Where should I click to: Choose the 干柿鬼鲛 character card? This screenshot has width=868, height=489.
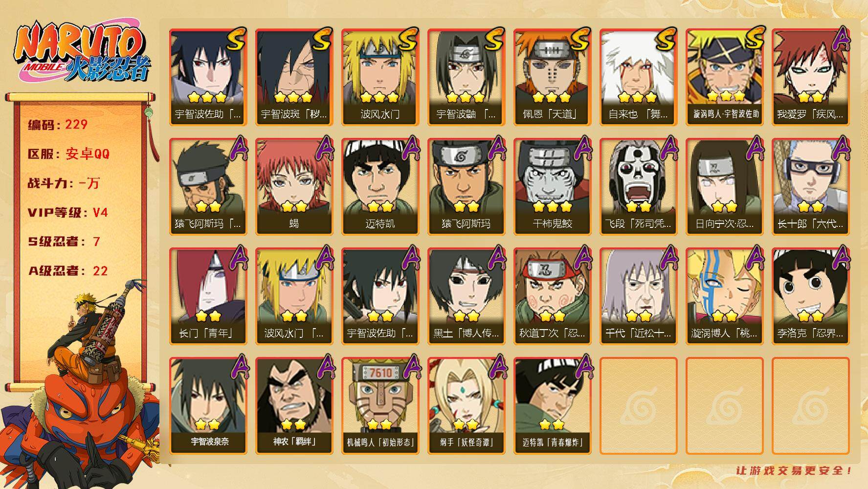[x=552, y=186]
